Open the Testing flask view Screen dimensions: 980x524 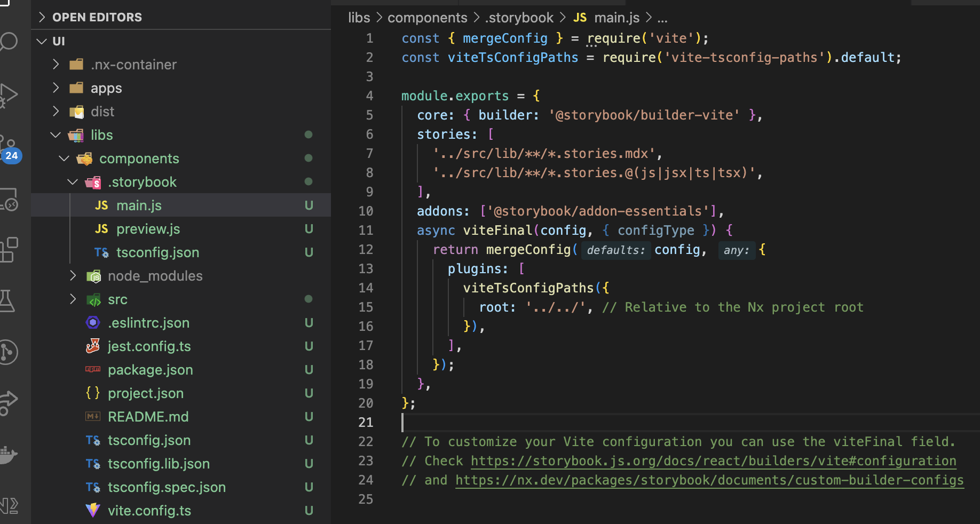[x=10, y=300]
